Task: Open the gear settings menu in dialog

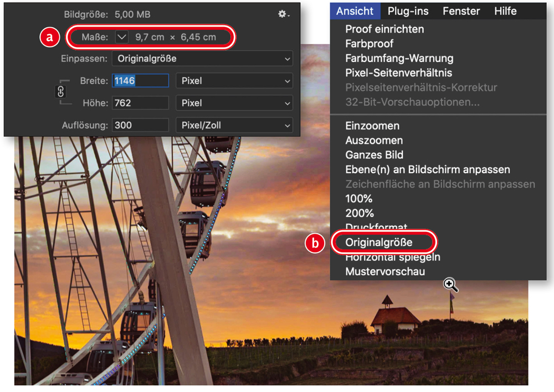Action: (283, 14)
